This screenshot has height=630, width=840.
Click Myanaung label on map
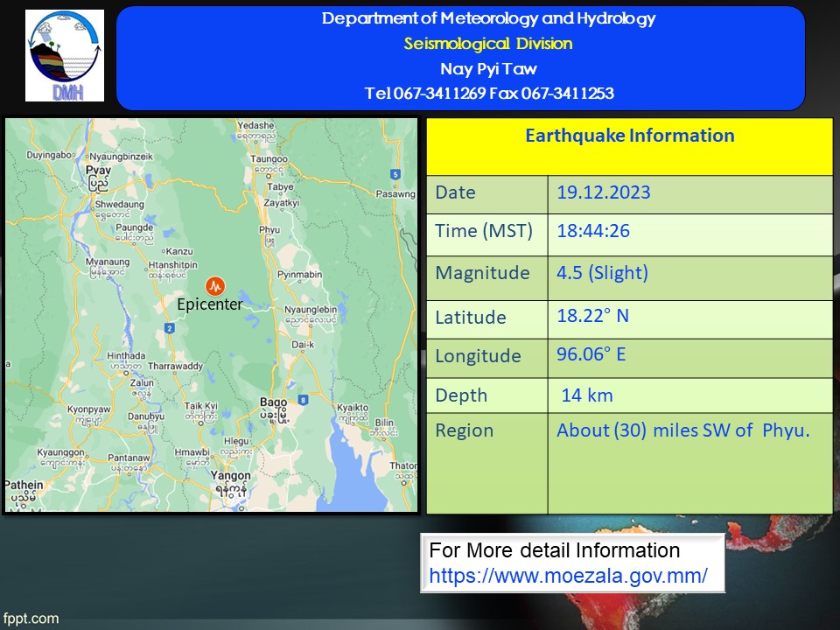point(108,262)
